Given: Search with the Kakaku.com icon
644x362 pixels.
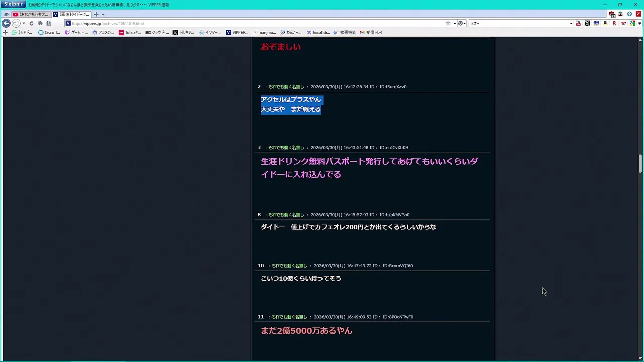Looking at the screenshot, I should pyautogui.click(x=596, y=23).
